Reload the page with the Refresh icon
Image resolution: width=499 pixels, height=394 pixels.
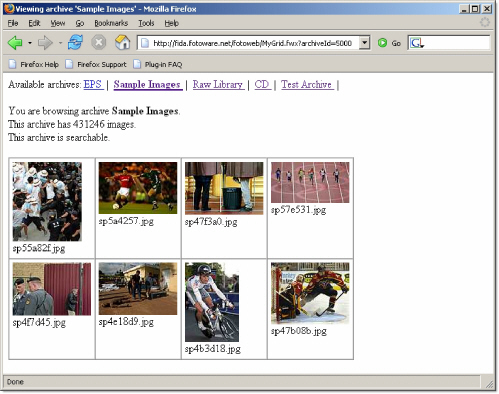(x=75, y=43)
